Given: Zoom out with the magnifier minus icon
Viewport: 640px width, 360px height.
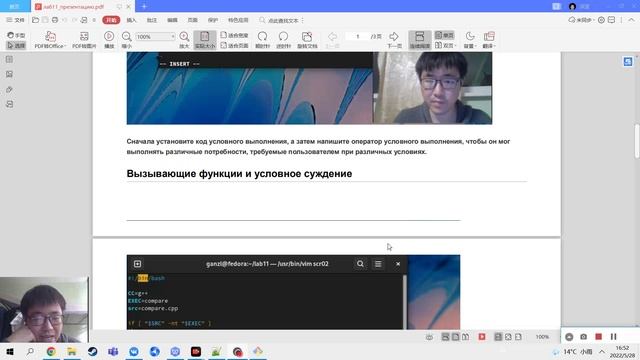Looking at the screenshot, I should click(x=127, y=40).
